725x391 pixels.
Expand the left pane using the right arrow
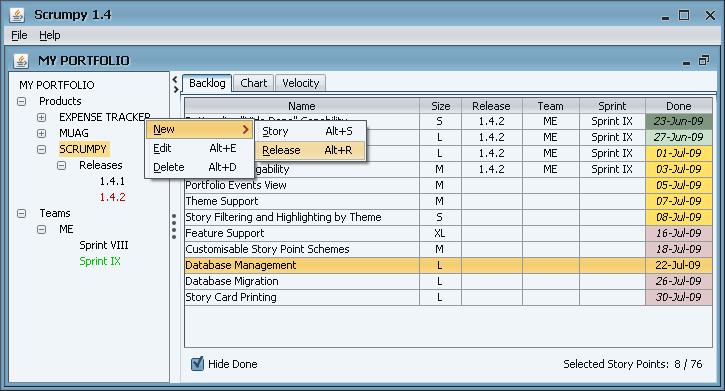pos(175,89)
